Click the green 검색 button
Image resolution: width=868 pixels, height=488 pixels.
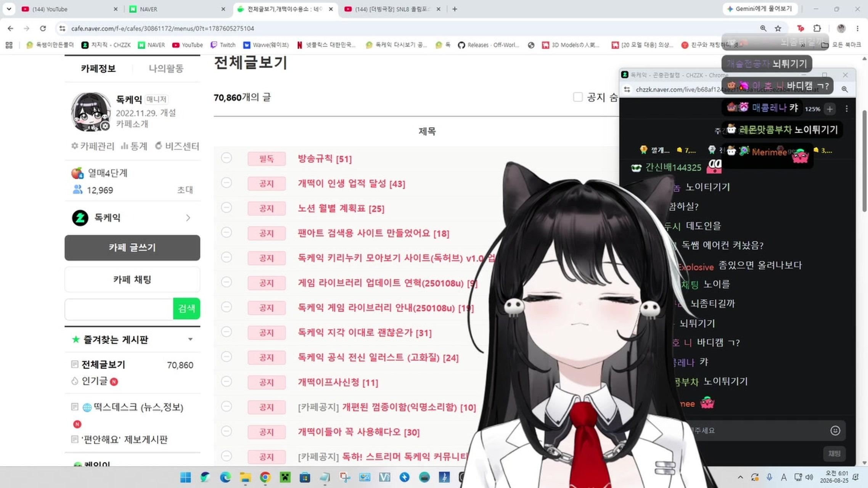186,308
